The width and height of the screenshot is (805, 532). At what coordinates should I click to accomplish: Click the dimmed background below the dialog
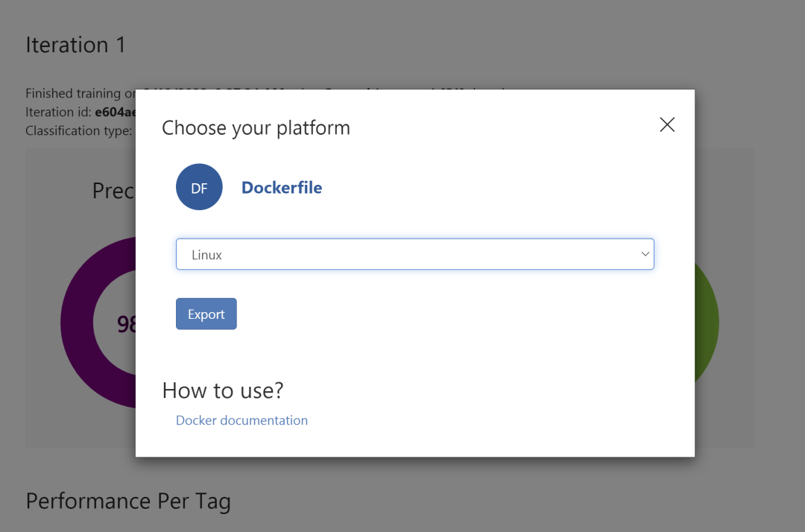(447, 492)
